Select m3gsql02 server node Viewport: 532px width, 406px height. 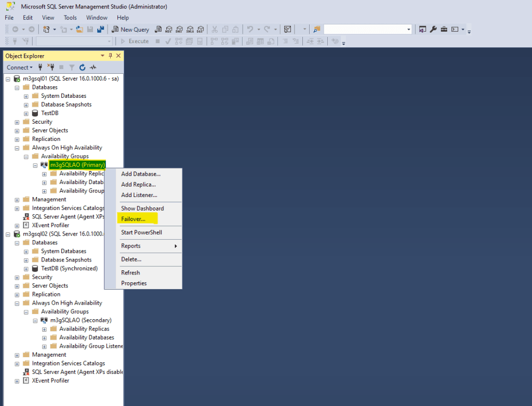(63, 234)
